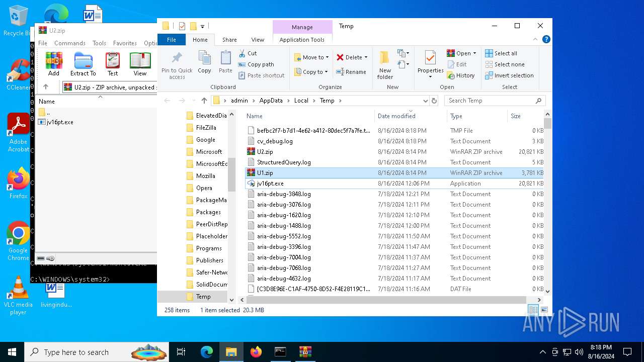This screenshot has width=644, height=362.
Task: Open Firefox from the taskbar
Action: (256, 352)
